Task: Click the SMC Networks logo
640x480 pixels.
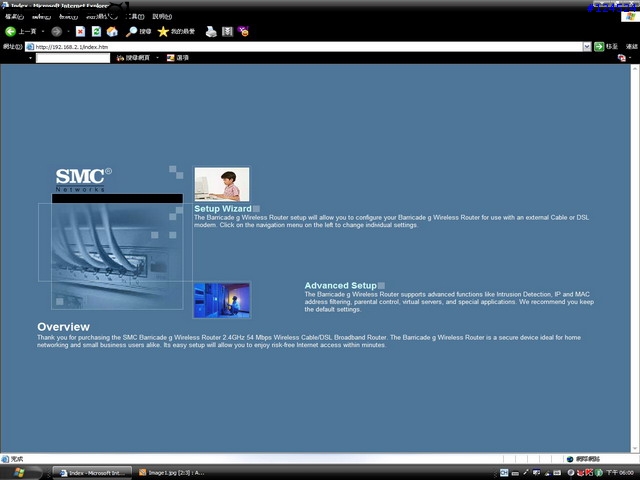Action: pyautogui.click(x=83, y=179)
